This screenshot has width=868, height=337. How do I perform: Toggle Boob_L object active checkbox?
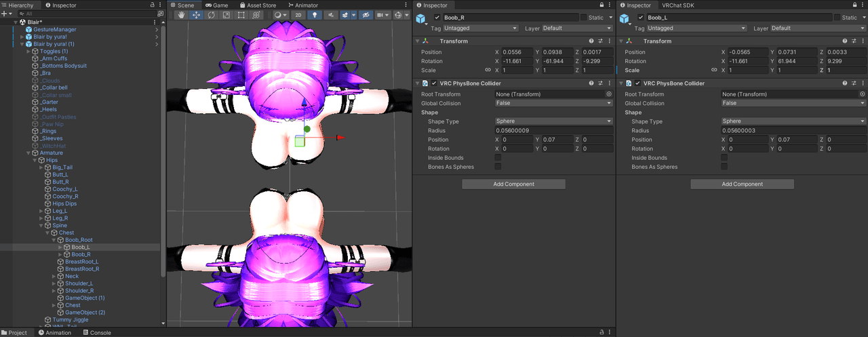pyautogui.click(x=641, y=18)
